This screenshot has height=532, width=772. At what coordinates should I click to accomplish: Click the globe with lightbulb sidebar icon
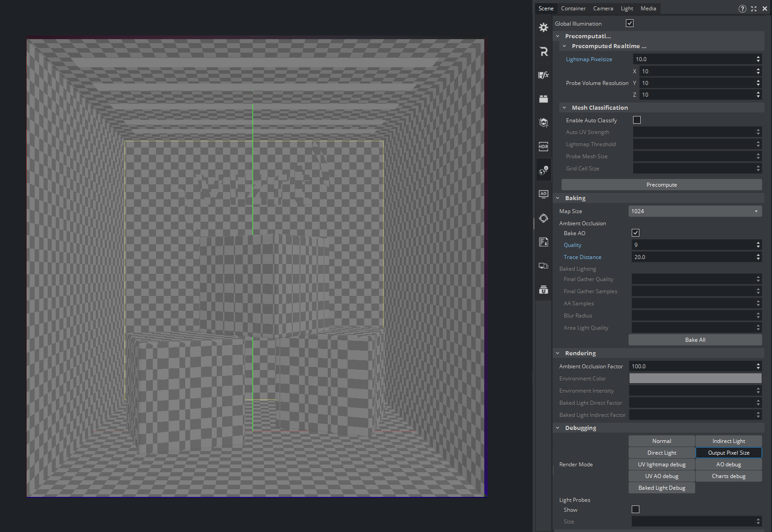pos(544,170)
